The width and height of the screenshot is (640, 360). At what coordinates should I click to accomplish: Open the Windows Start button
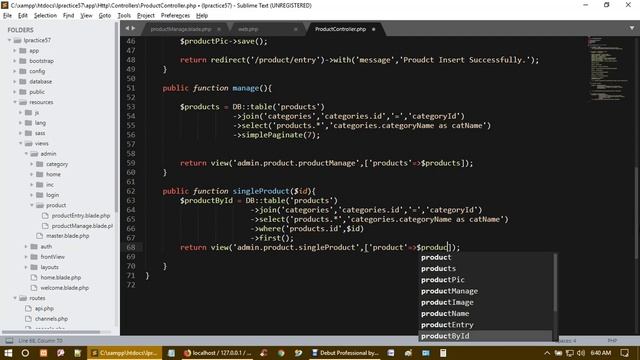(x=8, y=353)
